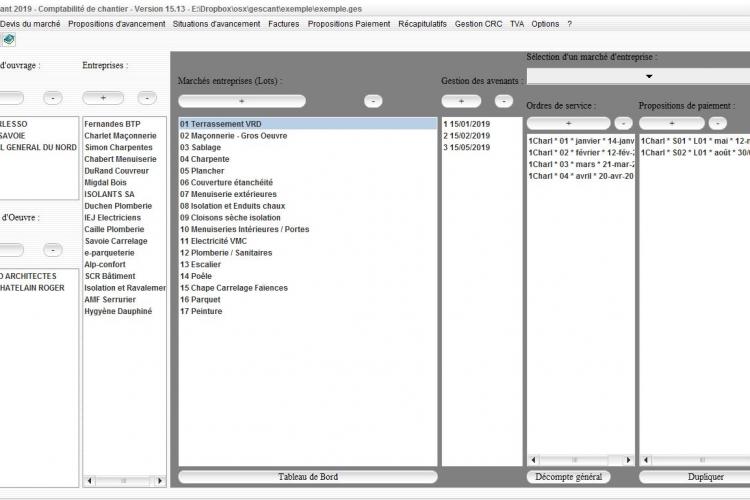The image size is (750, 500).
Task: Select lot 15 Chape Carrelage Faiences
Action: (308, 288)
